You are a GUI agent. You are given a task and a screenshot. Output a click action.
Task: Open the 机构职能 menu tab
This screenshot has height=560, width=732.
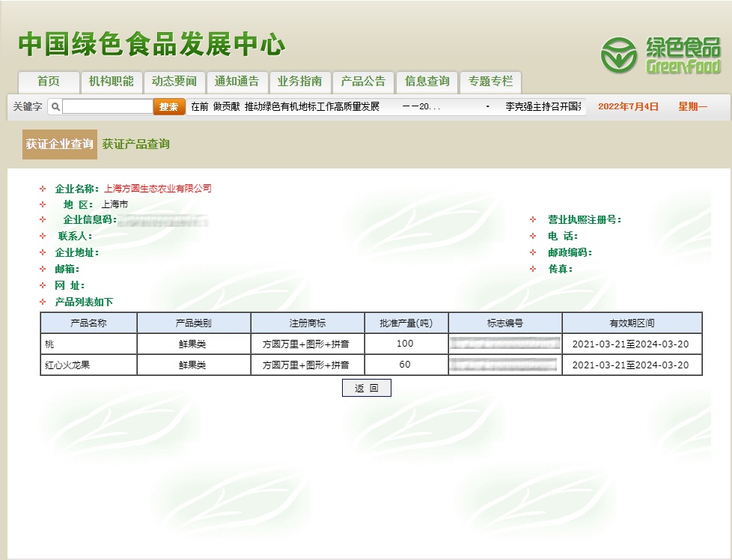(x=111, y=82)
